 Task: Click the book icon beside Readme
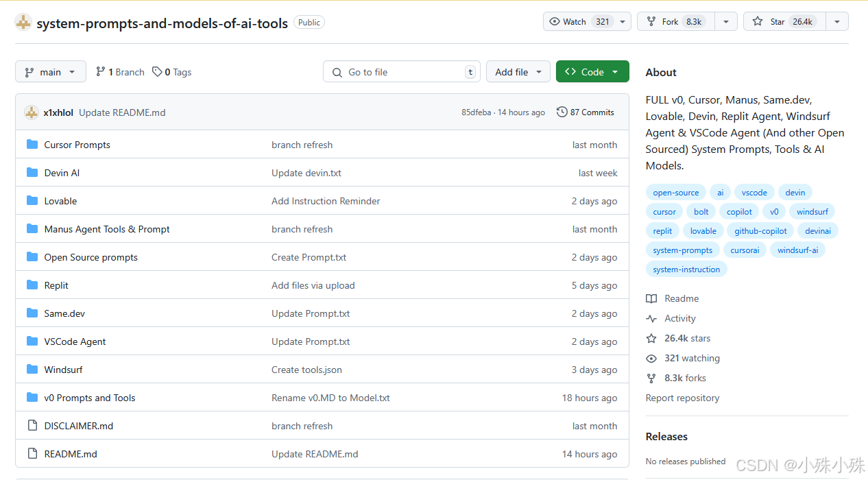651,298
